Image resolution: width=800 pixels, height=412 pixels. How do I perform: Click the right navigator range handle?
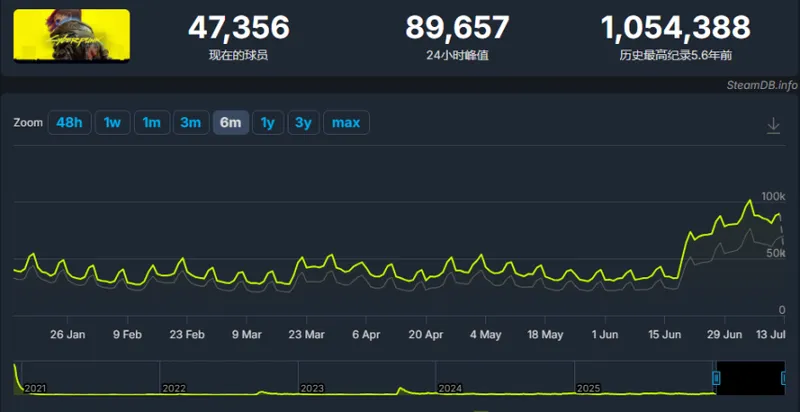tap(785, 378)
